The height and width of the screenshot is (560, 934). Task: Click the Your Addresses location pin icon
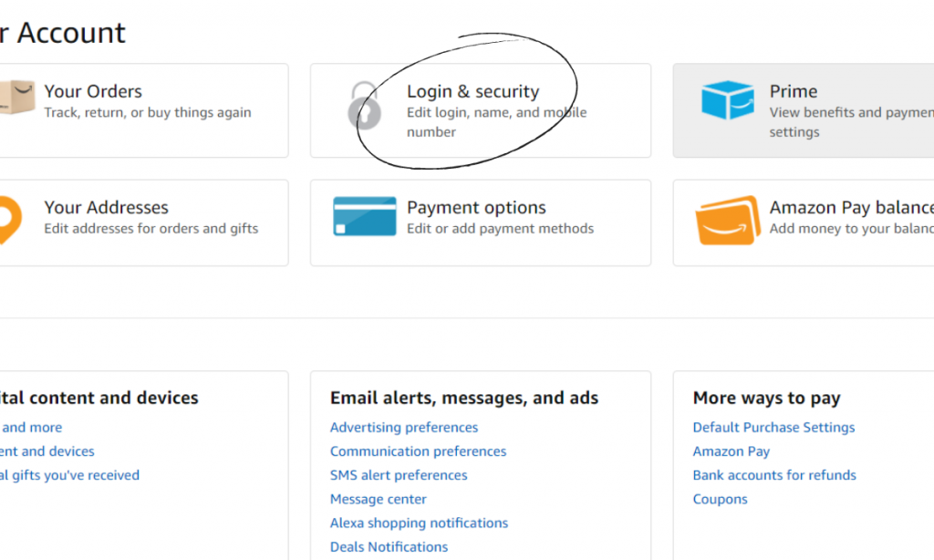tap(9, 219)
